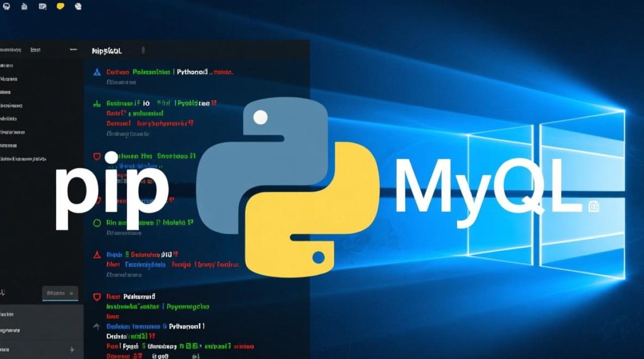Expand the dropdown inside the bottom-left search box
Image resolution: width=644 pixels, height=359 pixels.
click(71, 292)
